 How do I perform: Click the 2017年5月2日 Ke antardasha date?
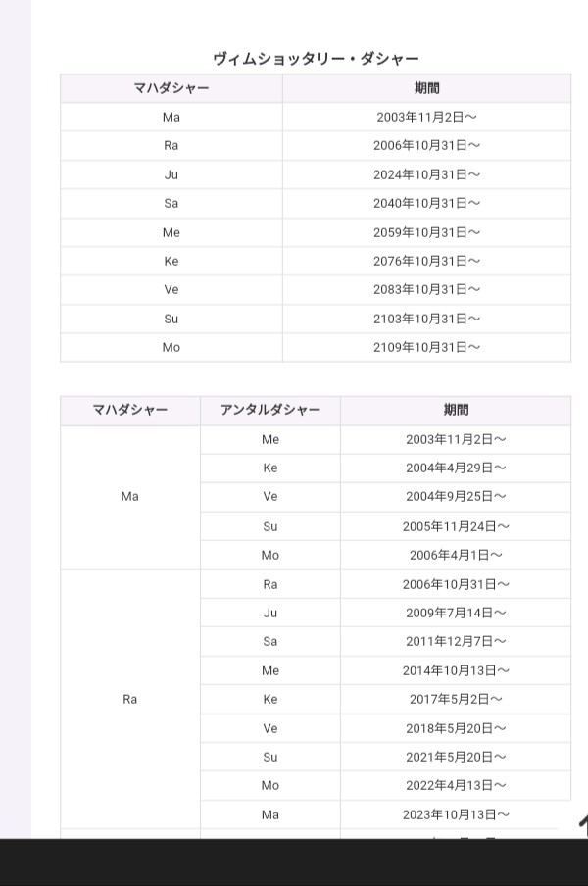(456, 699)
